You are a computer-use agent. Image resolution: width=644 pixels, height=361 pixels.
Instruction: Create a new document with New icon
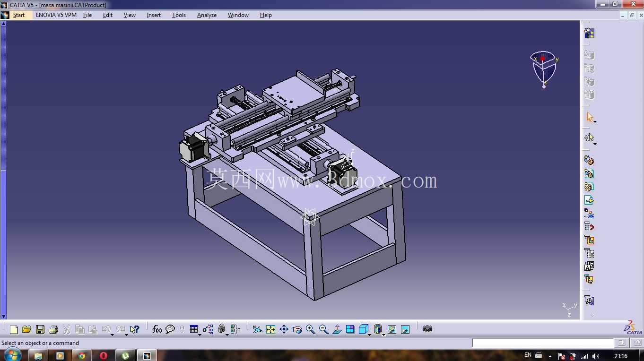tap(14, 329)
